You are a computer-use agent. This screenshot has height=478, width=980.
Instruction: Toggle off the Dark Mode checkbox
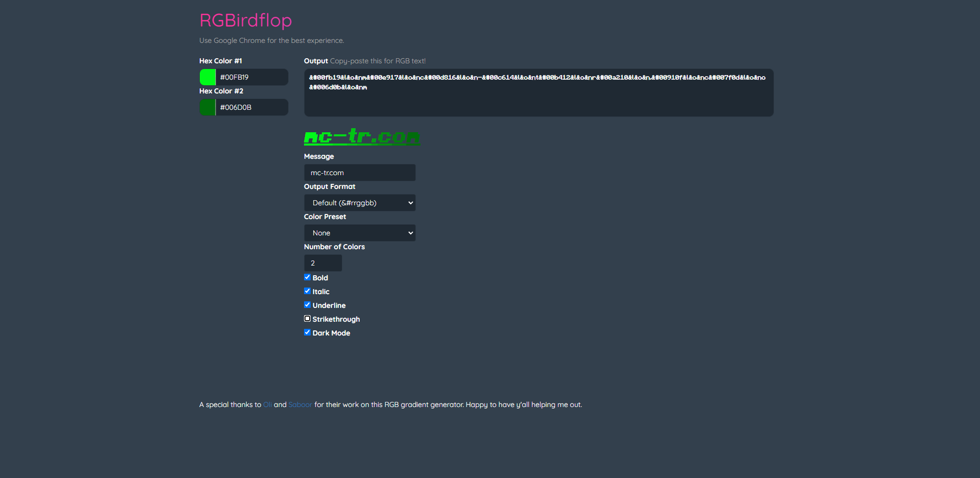(307, 332)
